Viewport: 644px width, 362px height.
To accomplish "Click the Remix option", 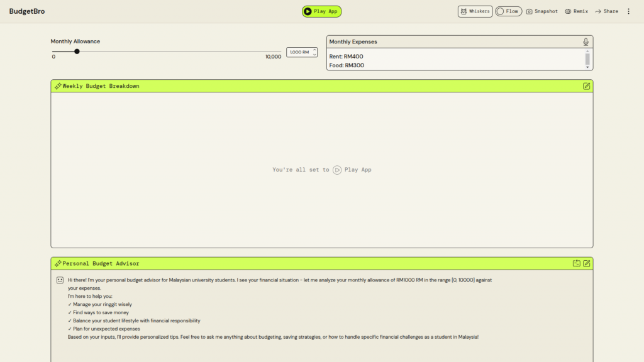I will coord(576,11).
